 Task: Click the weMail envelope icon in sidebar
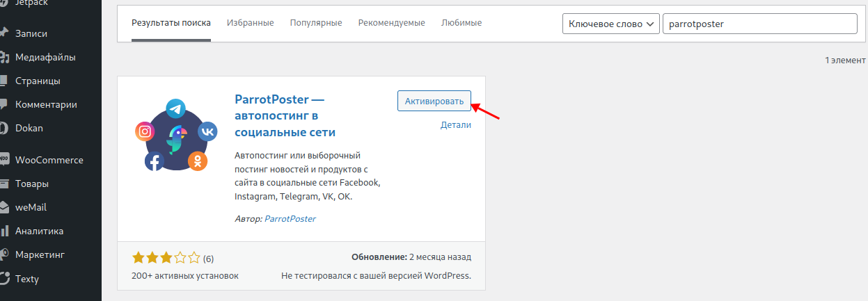click(3, 207)
